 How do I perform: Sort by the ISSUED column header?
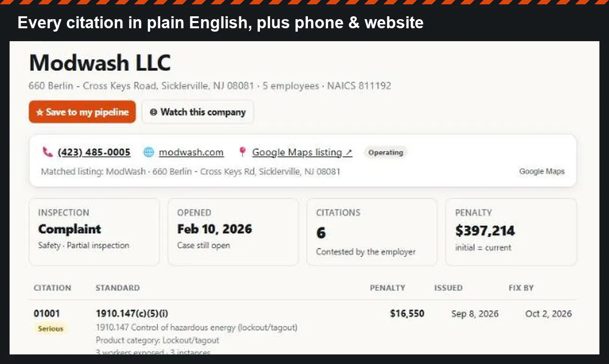(x=448, y=288)
